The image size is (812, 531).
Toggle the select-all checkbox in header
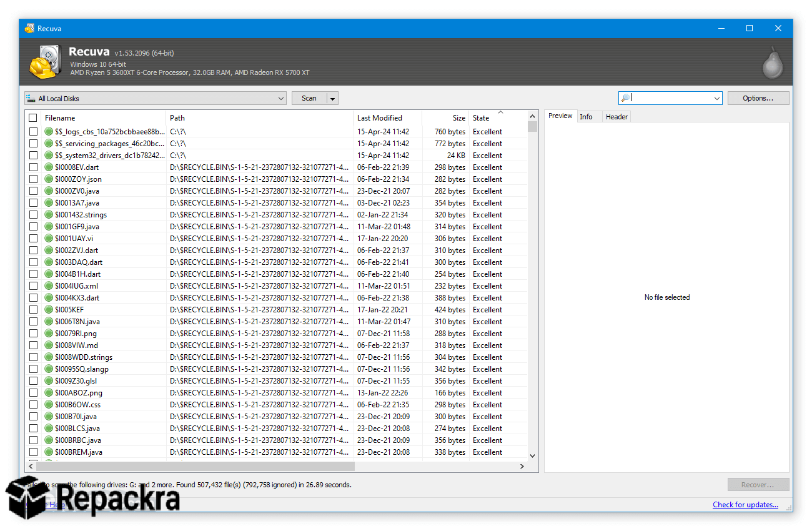(33, 117)
